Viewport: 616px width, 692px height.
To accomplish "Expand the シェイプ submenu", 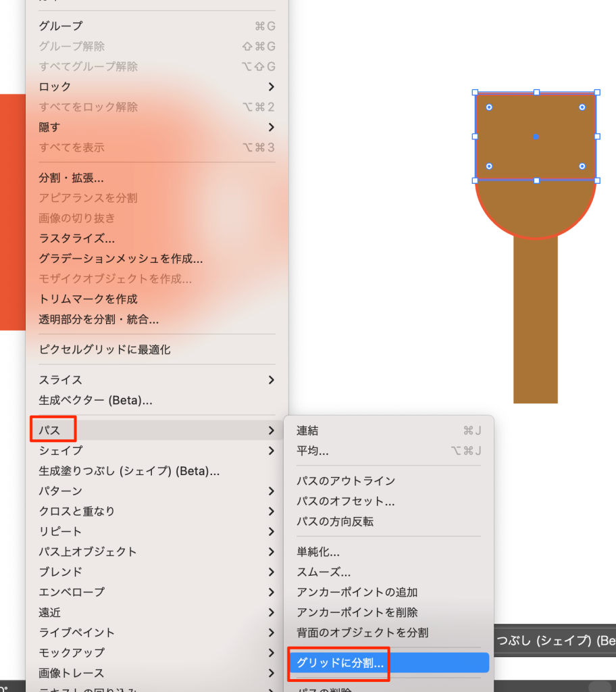I will (157, 451).
